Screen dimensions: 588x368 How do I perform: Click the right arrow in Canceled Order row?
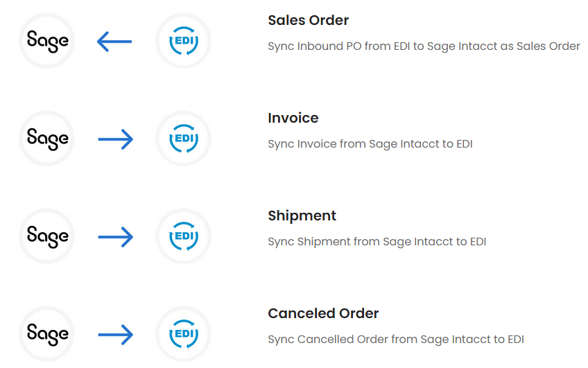115,335
